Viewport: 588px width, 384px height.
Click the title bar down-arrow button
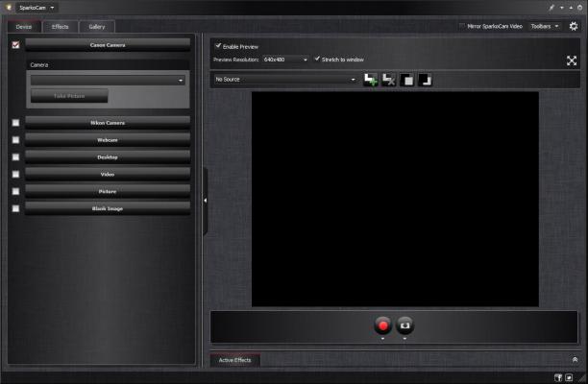[561, 8]
